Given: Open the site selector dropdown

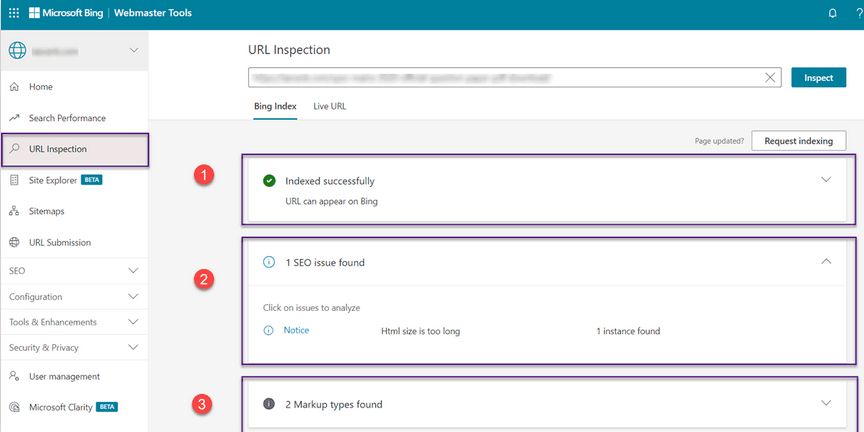Looking at the screenshot, I should pos(134,51).
